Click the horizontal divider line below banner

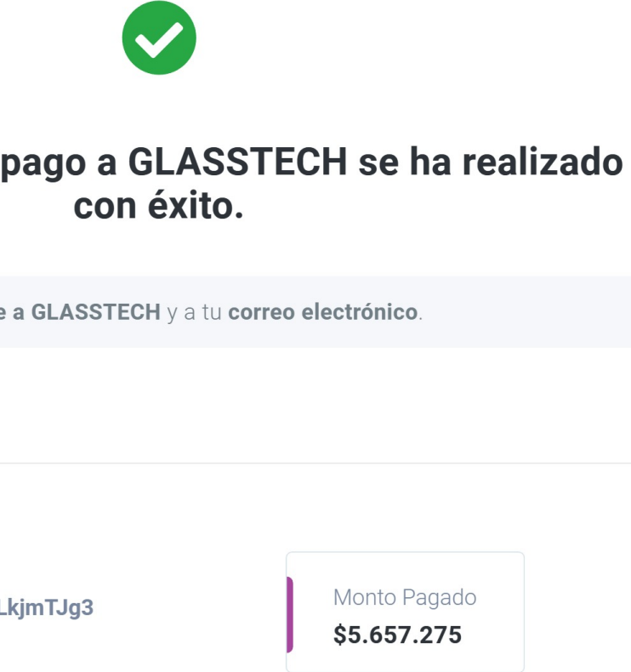coord(315,463)
